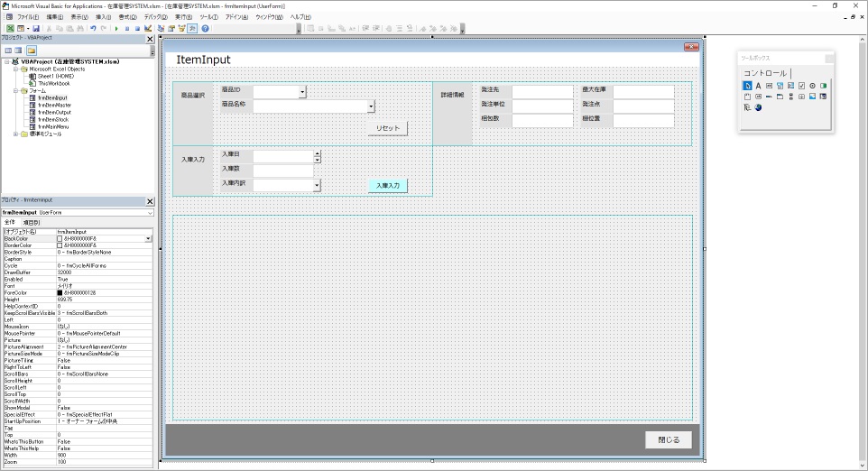This screenshot has width=868, height=471.
Task: Select the Image control in Toolbox
Action: (x=812, y=97)
